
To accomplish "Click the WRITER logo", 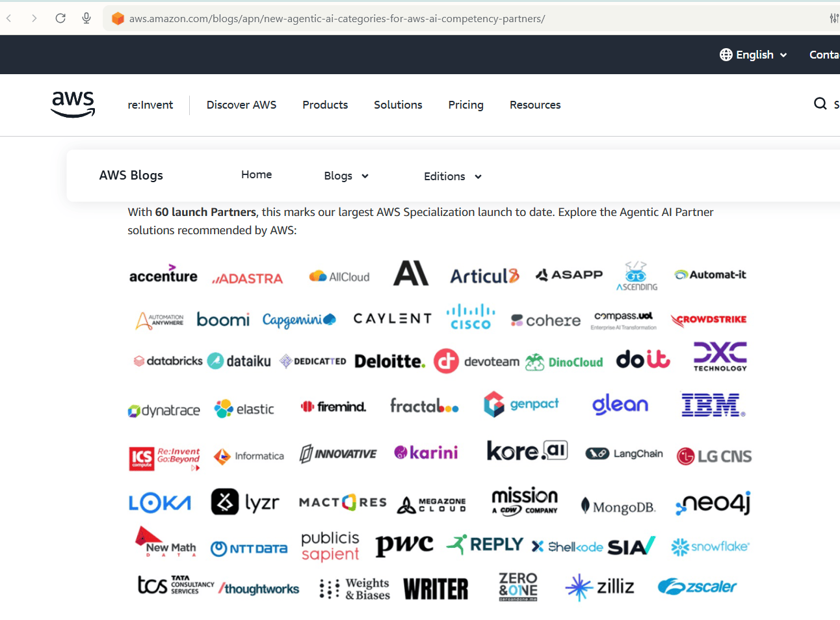I will pyautogui.click(x=436, y=589).
